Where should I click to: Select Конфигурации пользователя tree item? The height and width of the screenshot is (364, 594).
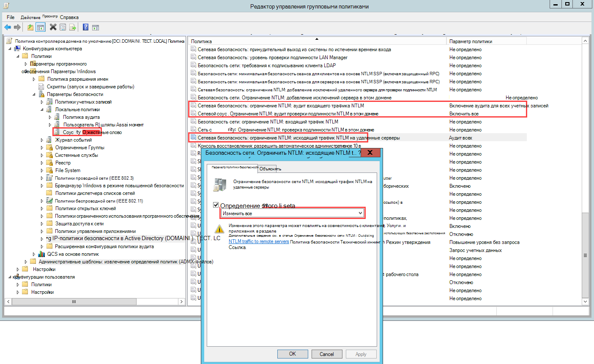click(x=44, y=277)
